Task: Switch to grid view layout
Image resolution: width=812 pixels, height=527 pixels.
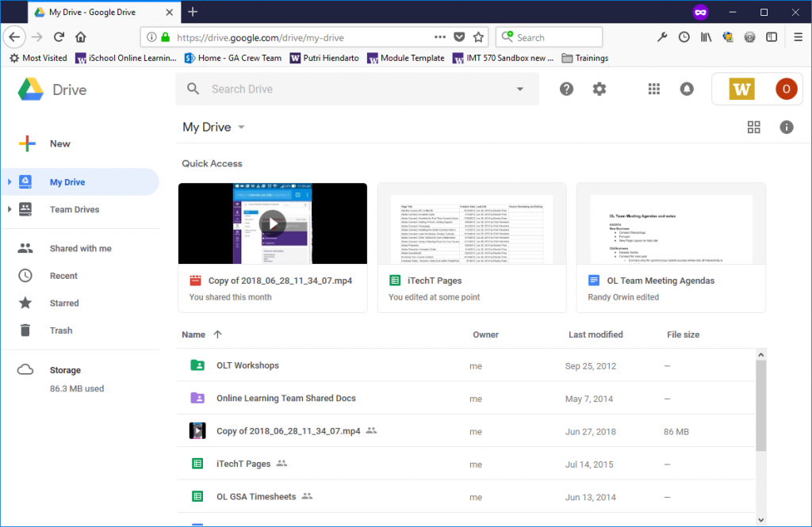Action: [x=753, y=128]
